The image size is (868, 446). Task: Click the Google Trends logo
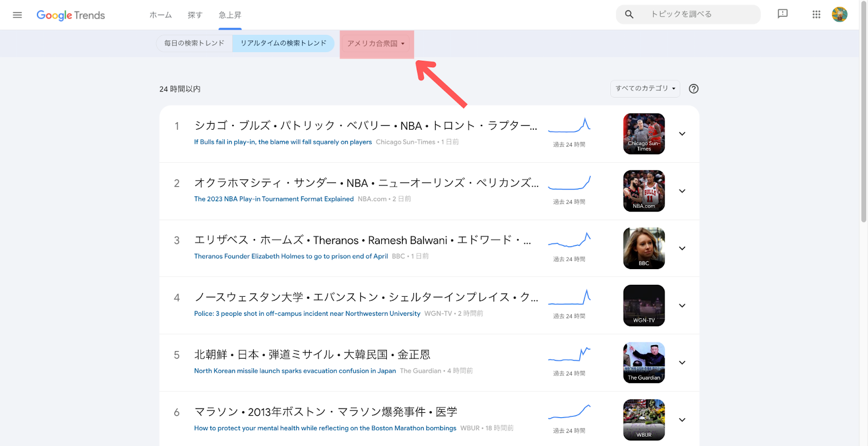[71, 15]
